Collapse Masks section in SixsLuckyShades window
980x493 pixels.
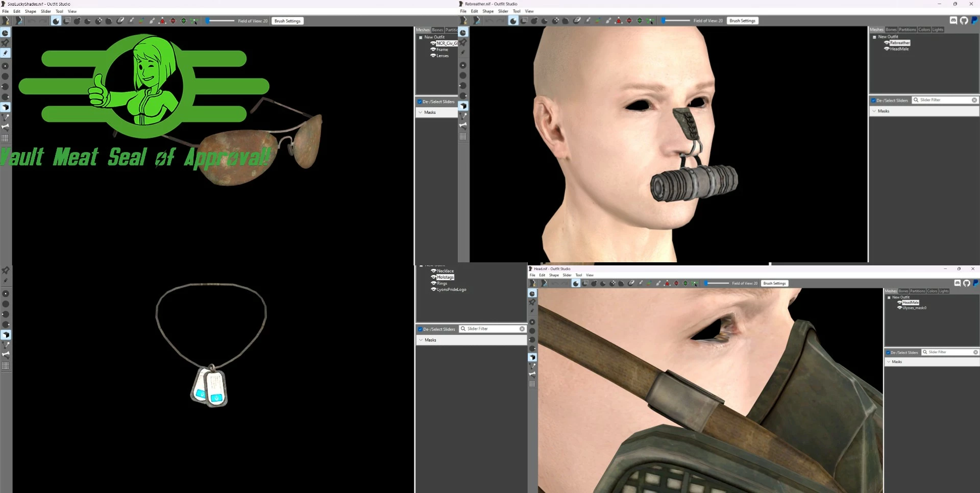421,112
